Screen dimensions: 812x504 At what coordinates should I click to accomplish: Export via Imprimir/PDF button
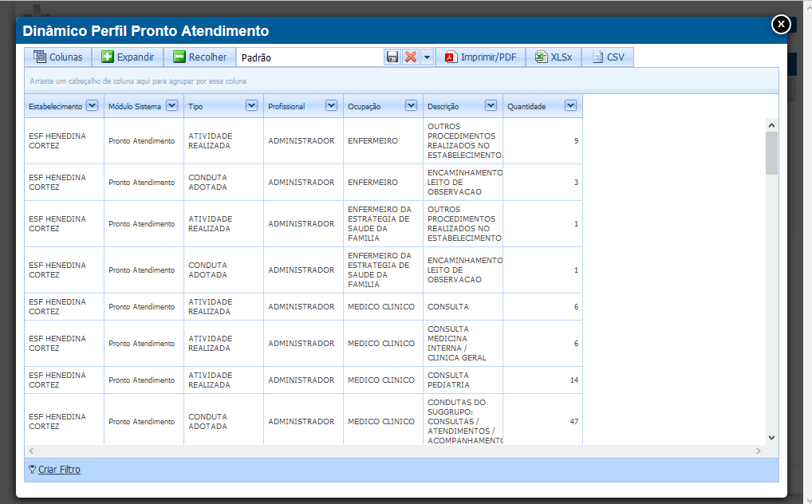point(480,57)
